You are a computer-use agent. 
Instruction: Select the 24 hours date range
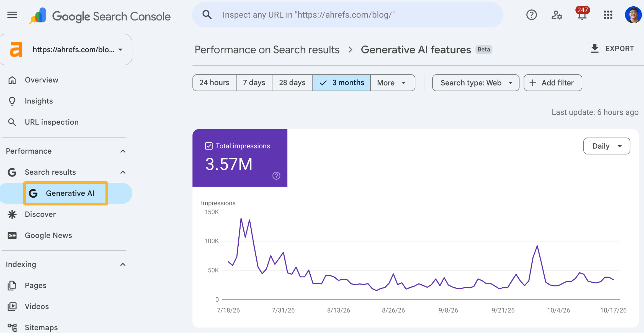click(214, 83)
